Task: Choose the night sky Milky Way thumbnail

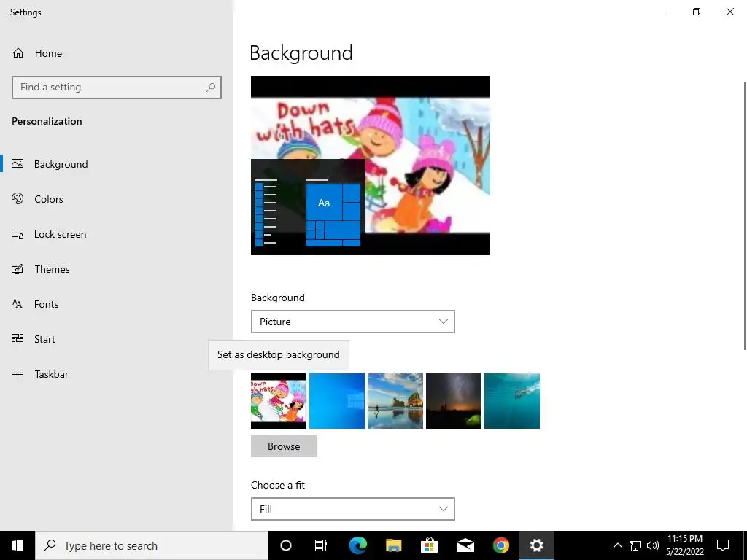Action: coord(454,401)
